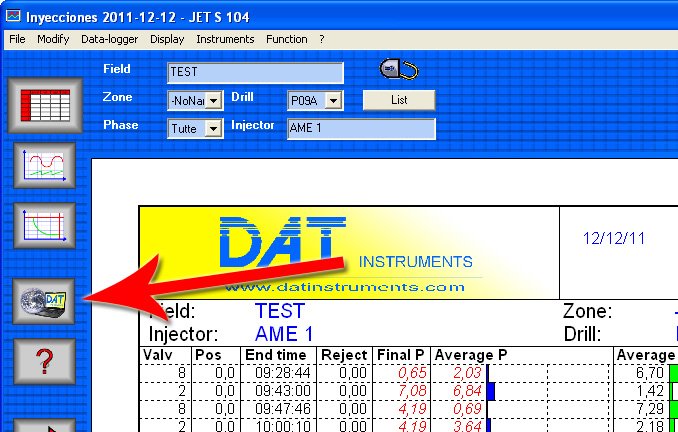Click the DAT globe website icon
Image resolution: width=678 pixels, height=432 pixels.
(x=44, y=300)
